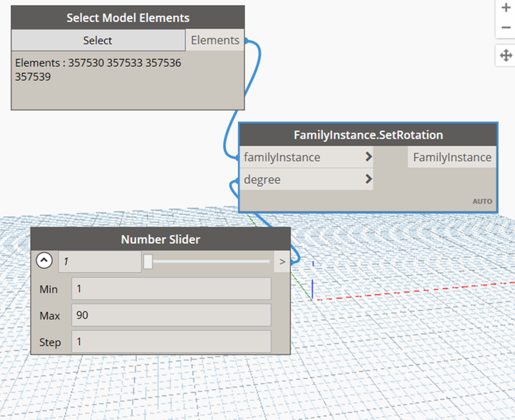Select the Number Slider node header
Image resolution: width=515 pixels, height=420 pixels.
160,239
